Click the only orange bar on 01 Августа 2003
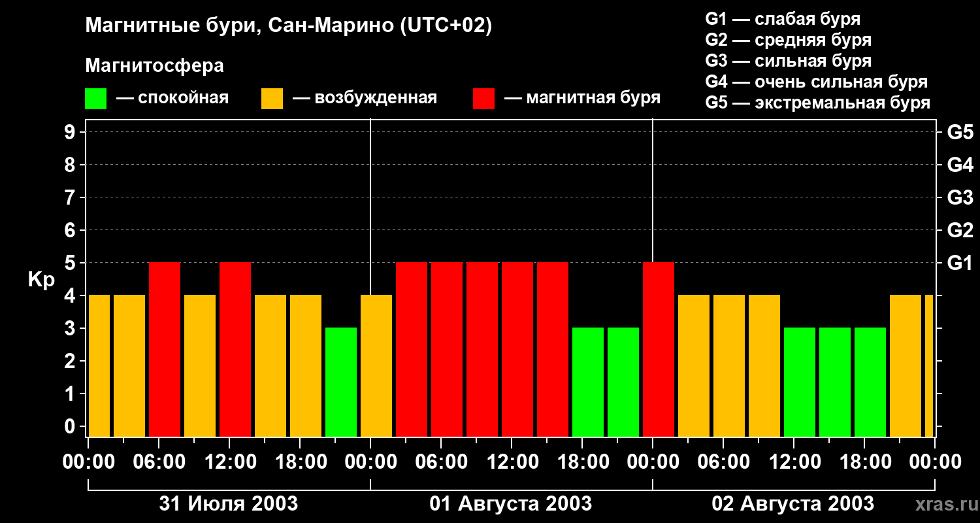The image size is (980, 523). [376, 366]
